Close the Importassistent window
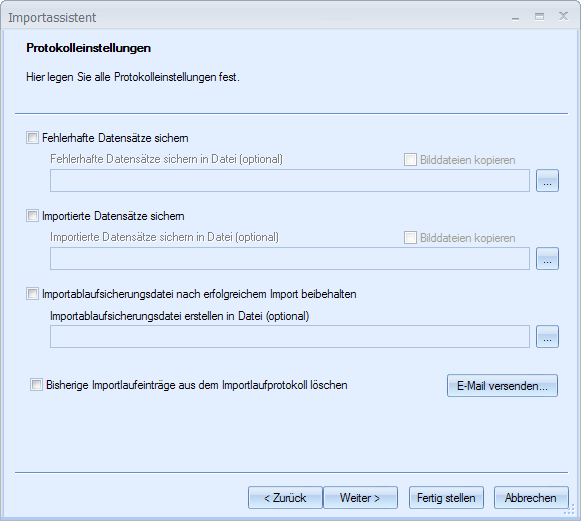This screenshot has width=581, height=521. 563,16
